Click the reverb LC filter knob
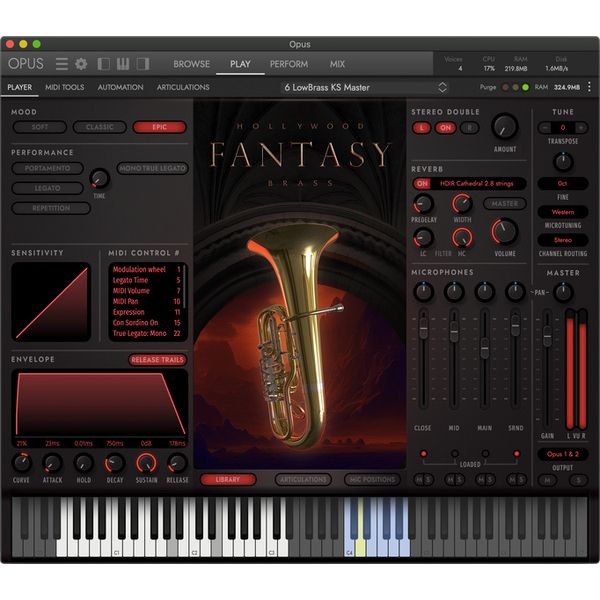The width and height of the screenshot is (600, 600). (423, 238)
